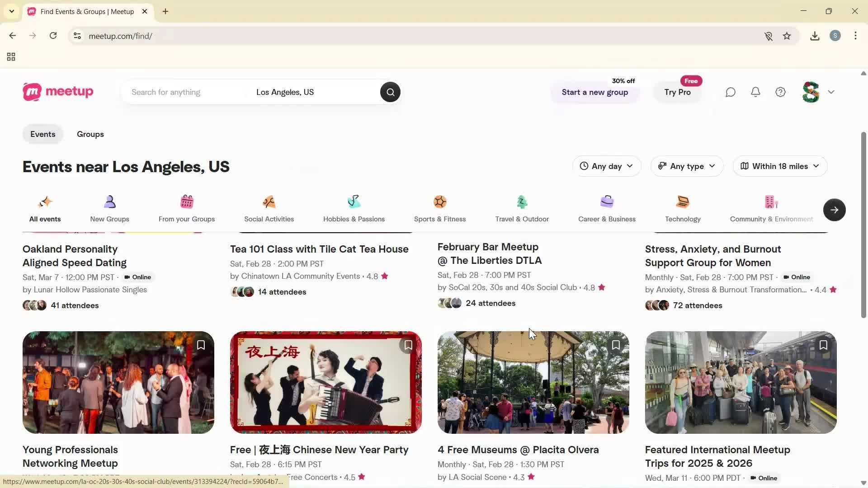Save the Young Professionals Networking Meetup
This screenshot has width=868, height=488.
point(201,345)
